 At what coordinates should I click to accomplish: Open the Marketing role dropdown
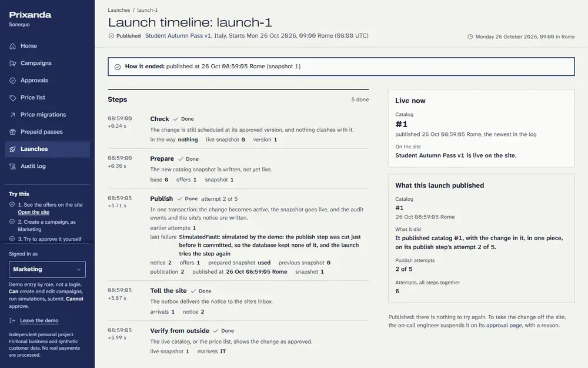[x=47, y=269]
